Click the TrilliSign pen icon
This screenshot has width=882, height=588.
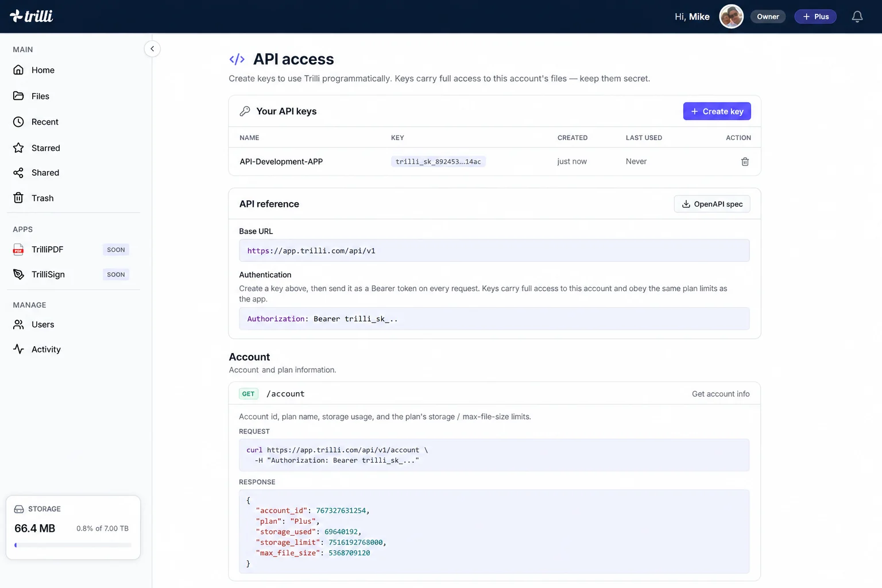[x=18, y=274]
